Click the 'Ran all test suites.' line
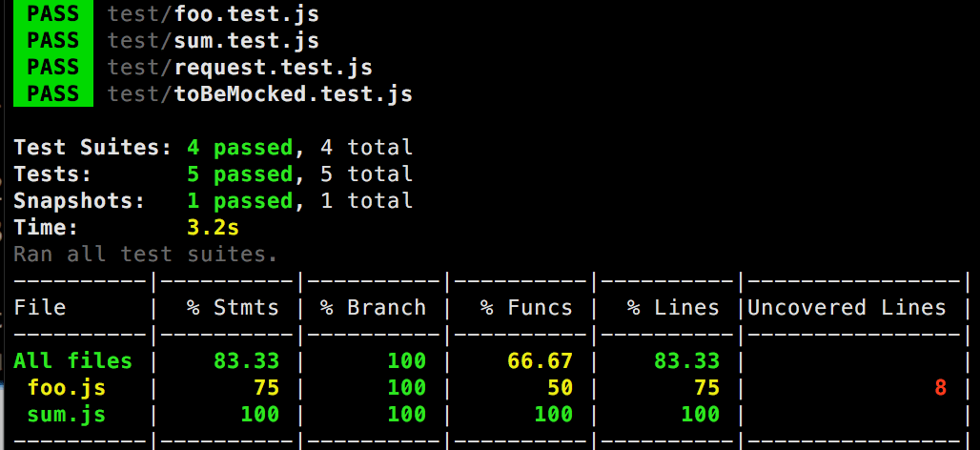The image size is (980, 450). pos(145,255)
